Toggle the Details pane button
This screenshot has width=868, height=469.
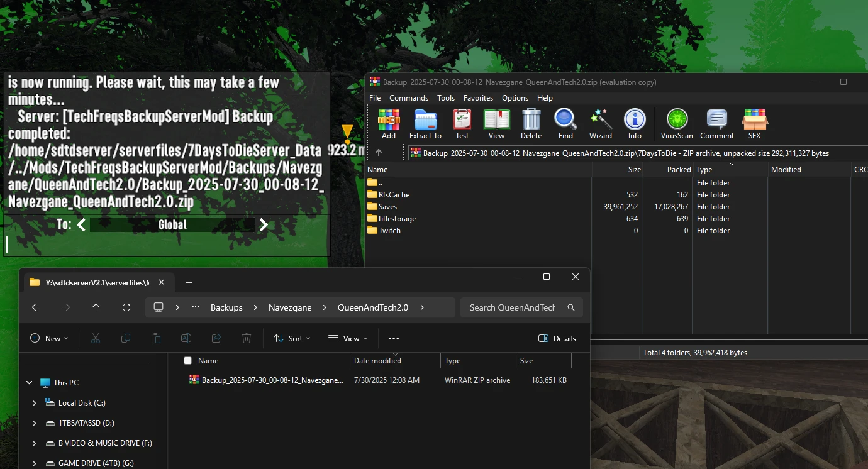(x=557, y=338)
